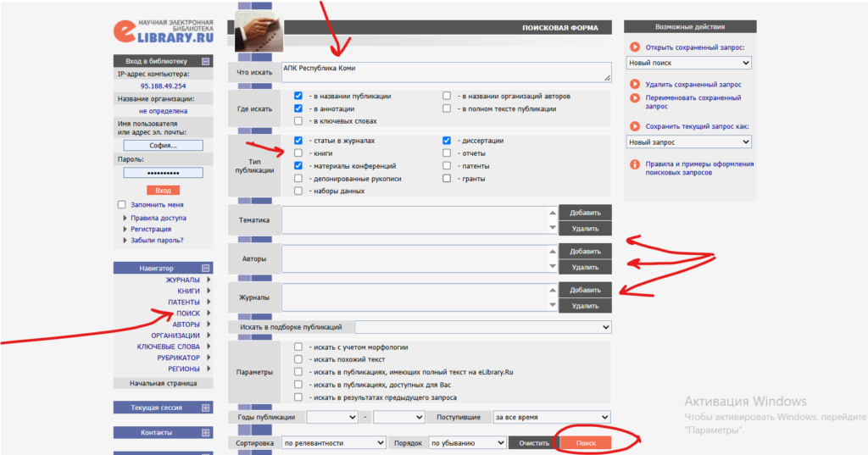Viewport: 868px width, 455px height.
Task: Click the orange 'Поиск' search button
Action: coord(586,443)
